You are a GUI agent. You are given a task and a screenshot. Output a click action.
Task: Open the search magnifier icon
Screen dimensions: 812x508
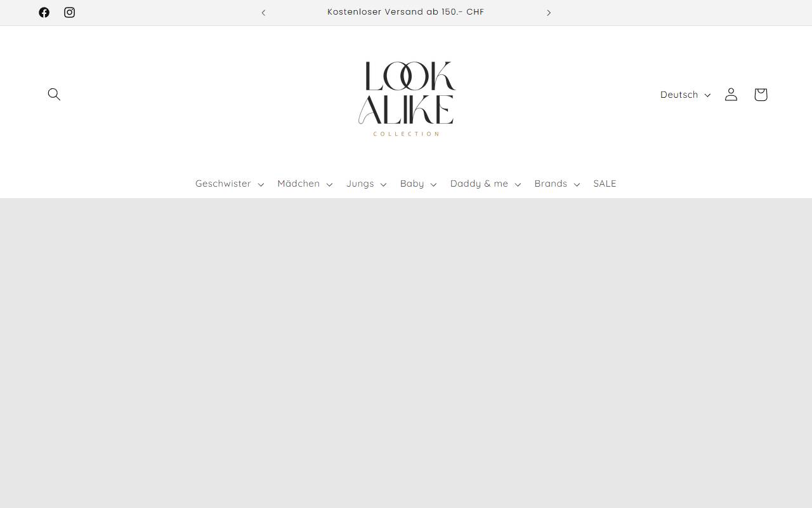click(54, 95)
